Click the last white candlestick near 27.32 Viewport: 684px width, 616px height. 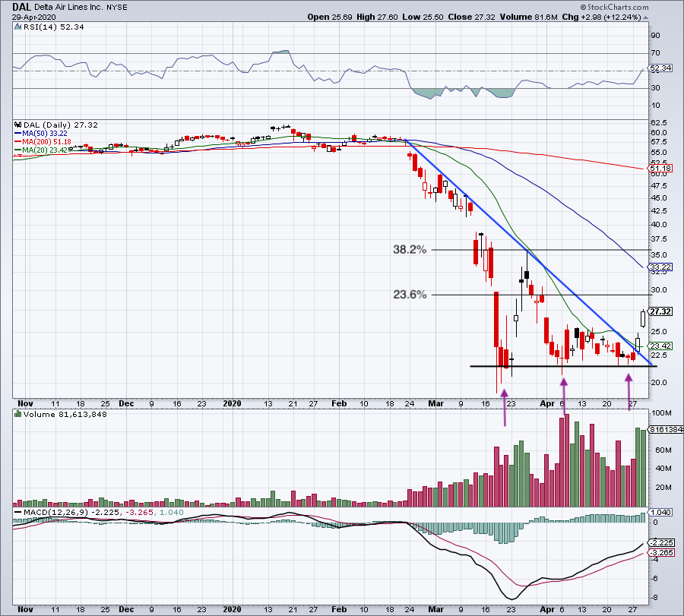tap(643, 319)
